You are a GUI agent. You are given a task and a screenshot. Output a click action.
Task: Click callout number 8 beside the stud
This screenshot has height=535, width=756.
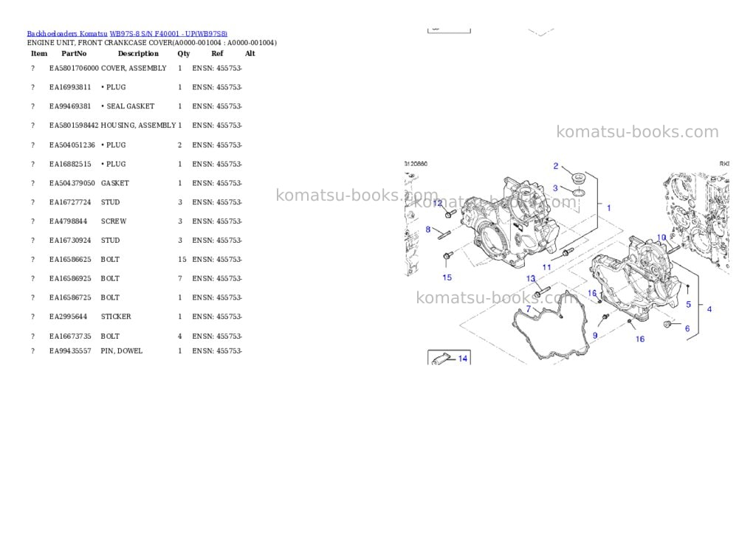427,229
